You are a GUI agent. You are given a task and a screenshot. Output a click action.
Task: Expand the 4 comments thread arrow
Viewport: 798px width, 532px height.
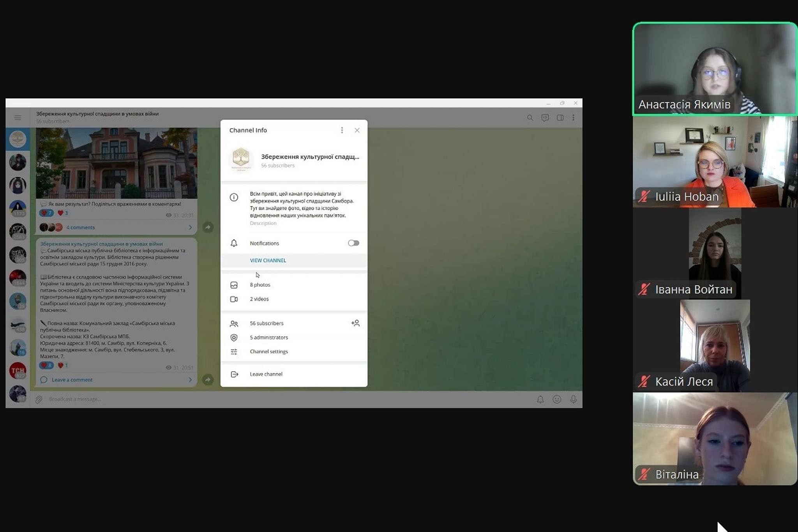coord(190,227)
